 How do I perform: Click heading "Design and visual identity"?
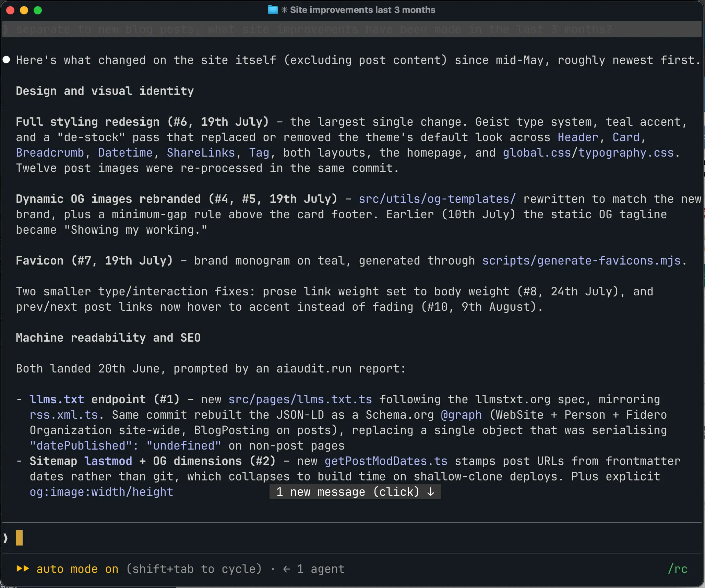coord(105,91)
